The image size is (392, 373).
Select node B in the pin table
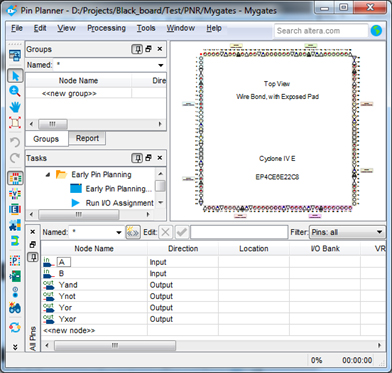click(61, 274)
